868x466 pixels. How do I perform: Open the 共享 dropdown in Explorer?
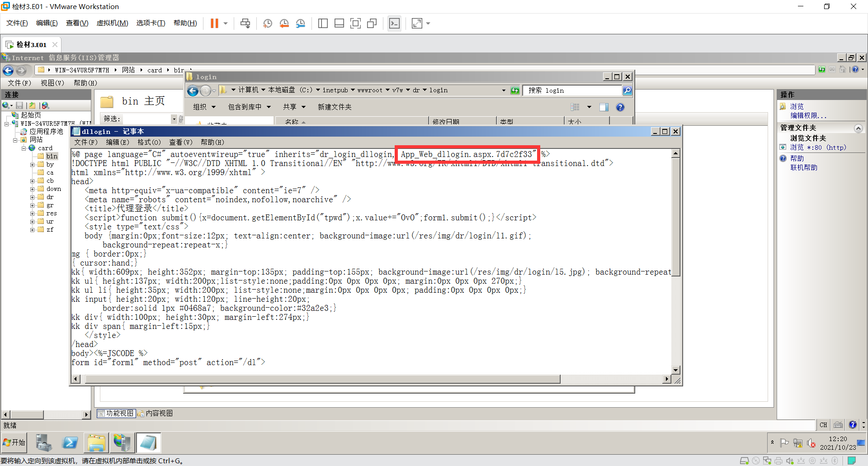[294, 107]
